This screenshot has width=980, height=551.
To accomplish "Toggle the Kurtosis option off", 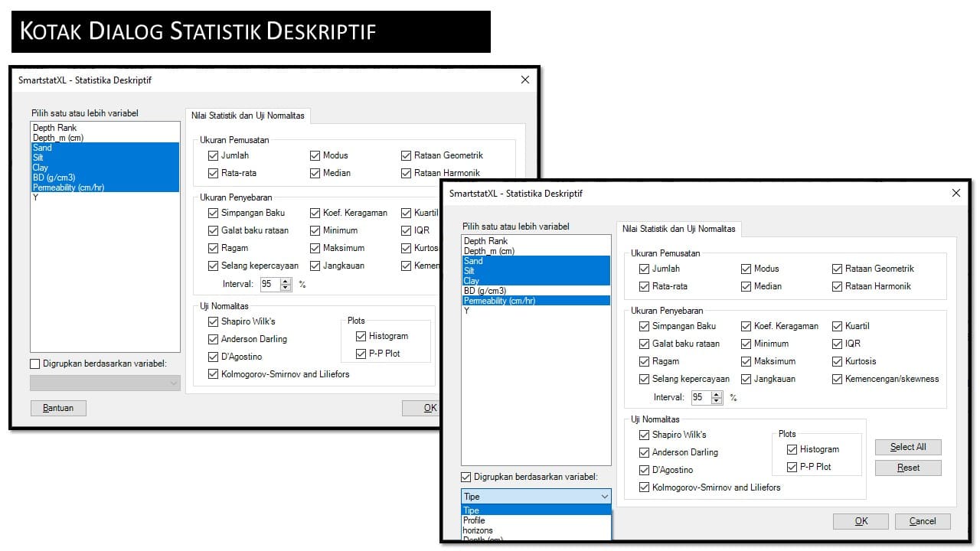I will pos(838,360).
